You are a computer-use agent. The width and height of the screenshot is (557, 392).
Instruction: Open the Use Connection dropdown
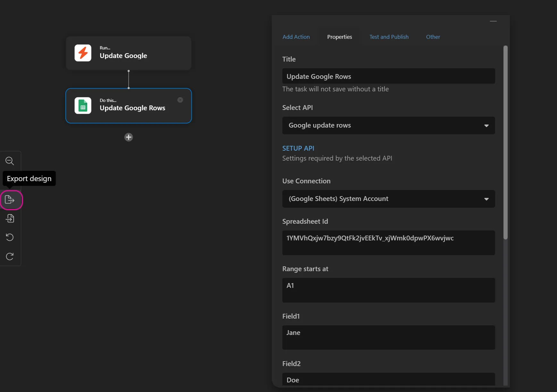point(388,199)
